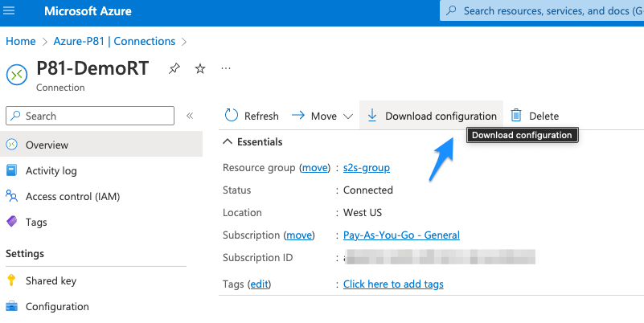Viewport: 644px width, 323px height.
Task: Click Download configuration button
Action: click(431, 116)
